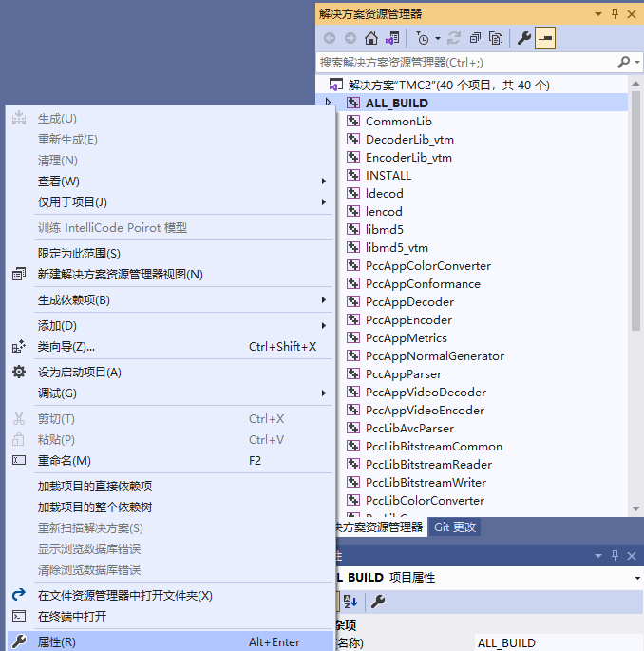Choose 在终端中打开 menu item

(170, 617)
